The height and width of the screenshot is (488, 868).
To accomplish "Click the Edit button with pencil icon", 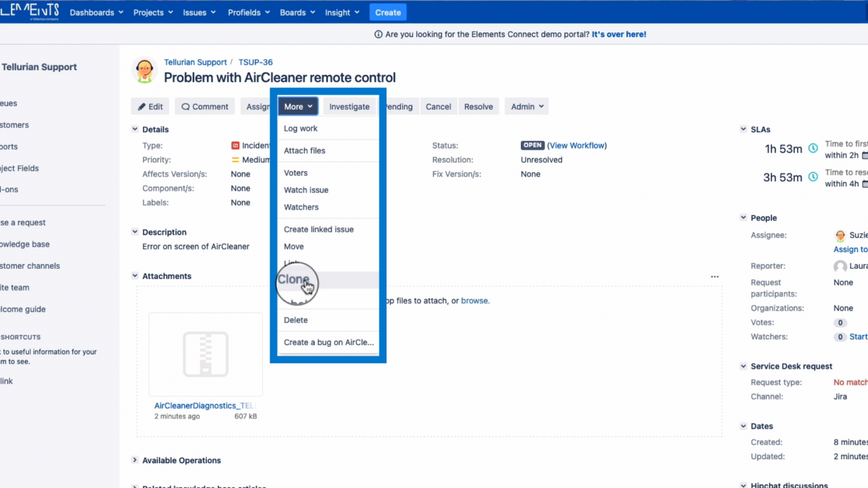I will (x=150, y=106).
